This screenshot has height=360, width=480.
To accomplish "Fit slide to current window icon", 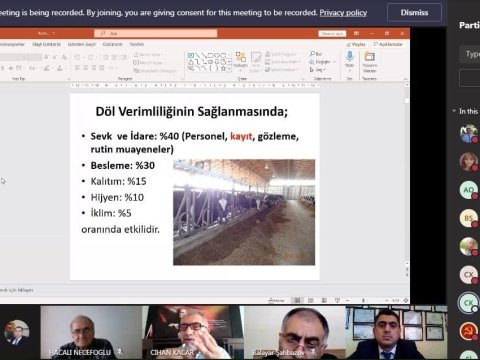I will [406, 300].
